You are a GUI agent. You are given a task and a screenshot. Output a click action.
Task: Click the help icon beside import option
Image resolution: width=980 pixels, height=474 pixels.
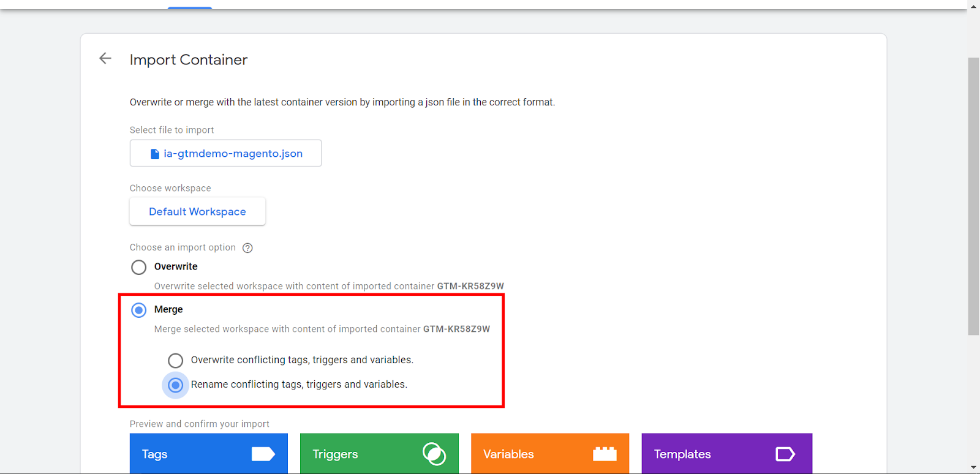247,248
